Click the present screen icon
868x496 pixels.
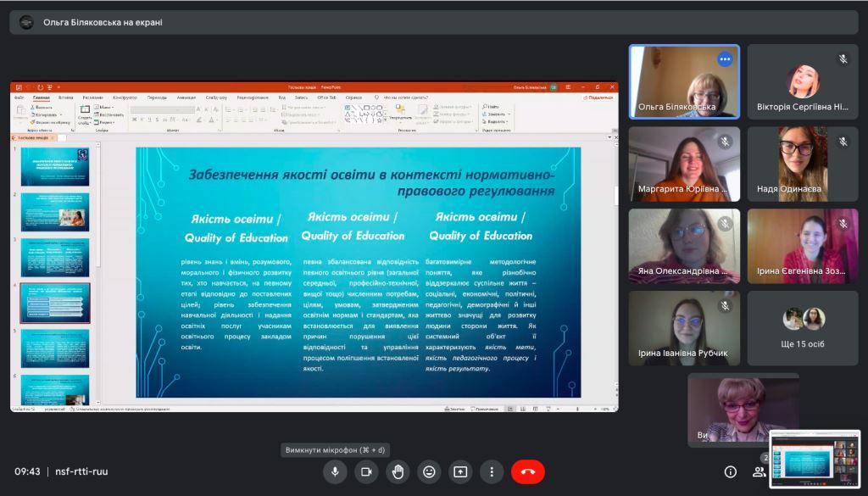coord(460,472)
